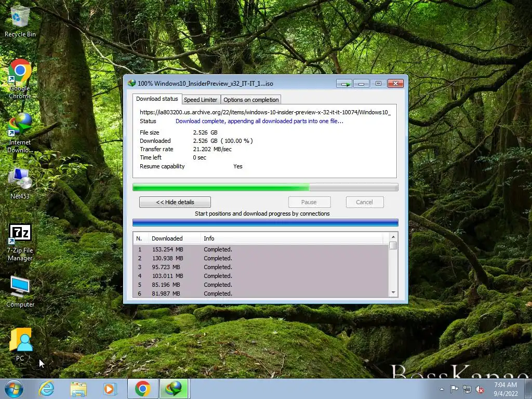This screenshot has width=532, height=399.
Task: Click the connections list scroll up arrow
Action: coord(393,237)
